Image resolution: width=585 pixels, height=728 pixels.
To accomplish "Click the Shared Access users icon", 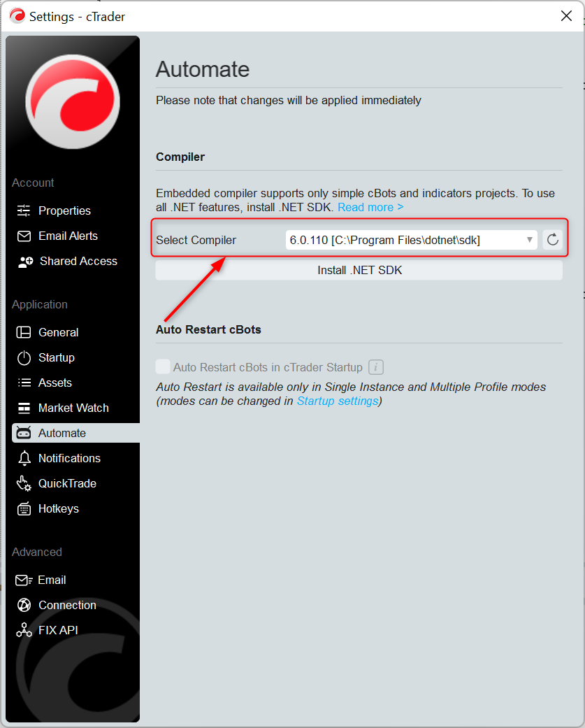I will coord(25,262).
